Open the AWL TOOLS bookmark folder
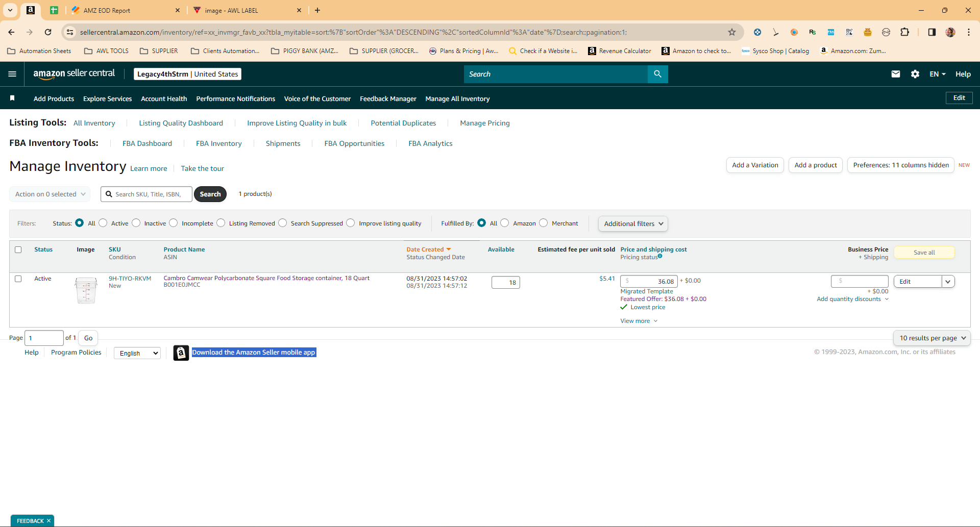980x527 pixels. 106,51
